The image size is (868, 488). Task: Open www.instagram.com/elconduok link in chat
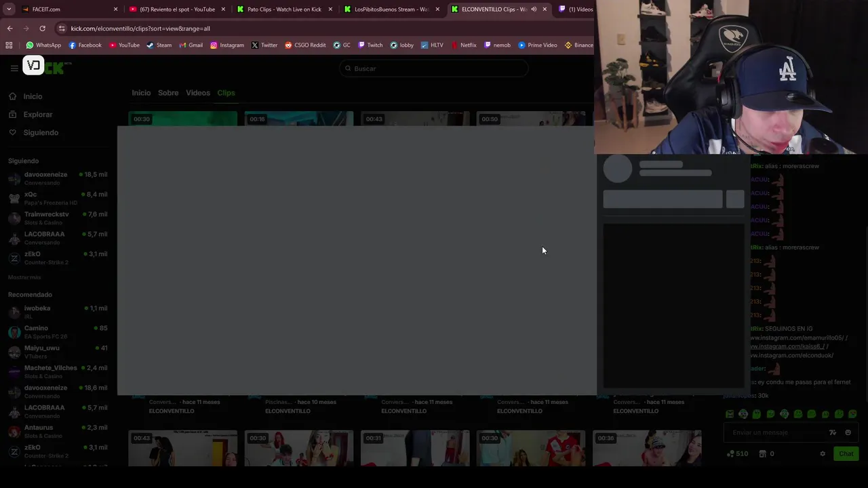point(791,355)
